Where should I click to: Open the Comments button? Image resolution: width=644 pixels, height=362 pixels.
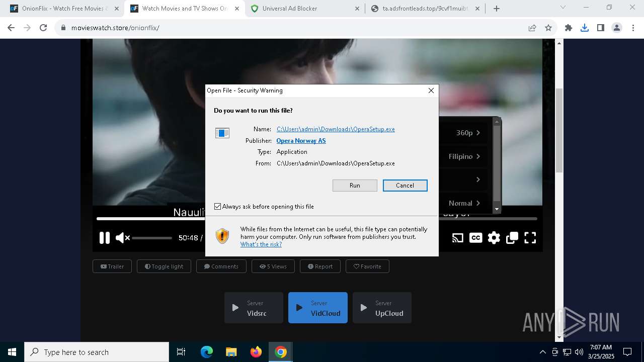221,266
